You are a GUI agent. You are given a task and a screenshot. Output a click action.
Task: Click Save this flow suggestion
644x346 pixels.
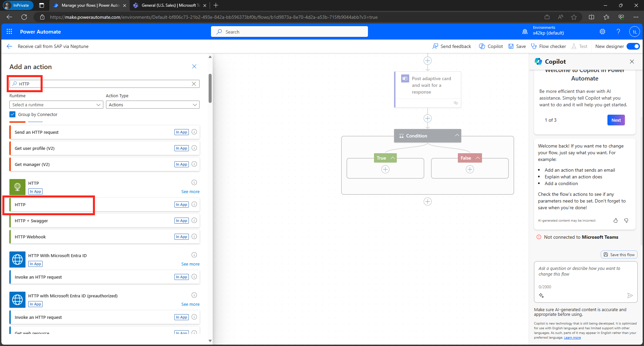tap(619, 254)
